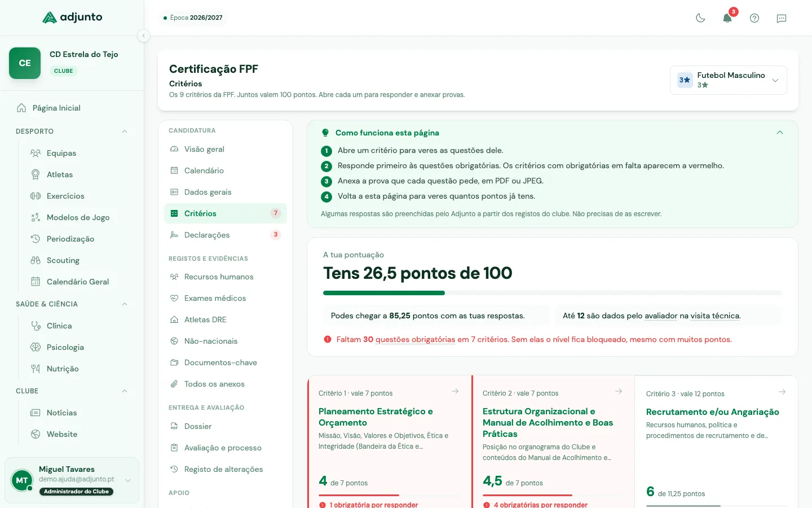Open Critério 1 card arrow
The width and height of the screenshot is (812, 508).
[x=455, y=391]
